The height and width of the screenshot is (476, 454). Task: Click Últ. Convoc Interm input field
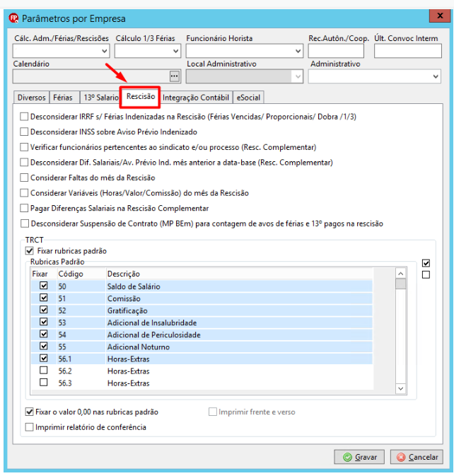click(x=408, y=51)
